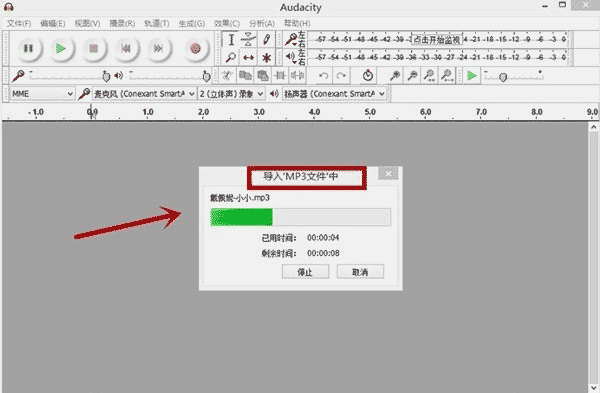Screen dimensions: 600x393
Task: Click the 停止 Stop button in import dialog
Action: [x=305, y=272]
